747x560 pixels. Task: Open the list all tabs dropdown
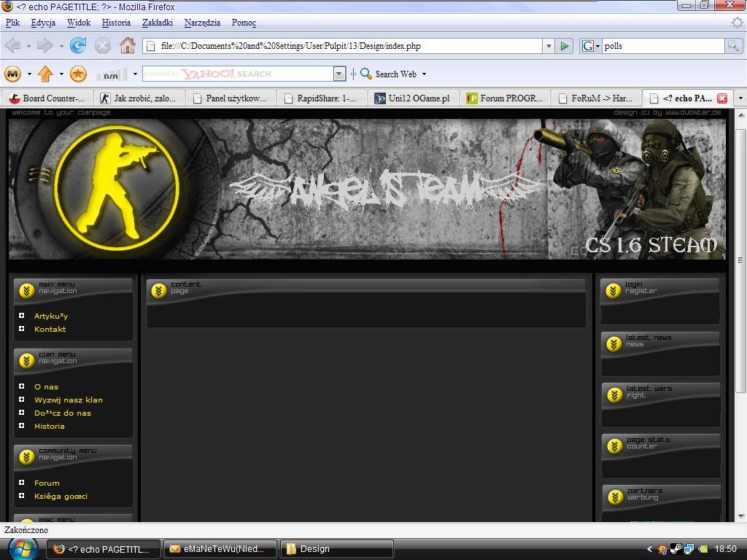[740, 98]
